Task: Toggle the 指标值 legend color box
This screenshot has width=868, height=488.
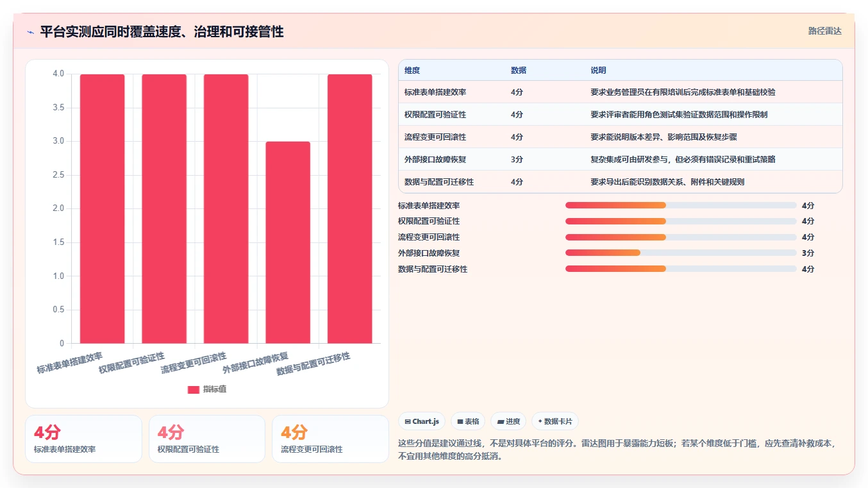Action: [194, 389]
